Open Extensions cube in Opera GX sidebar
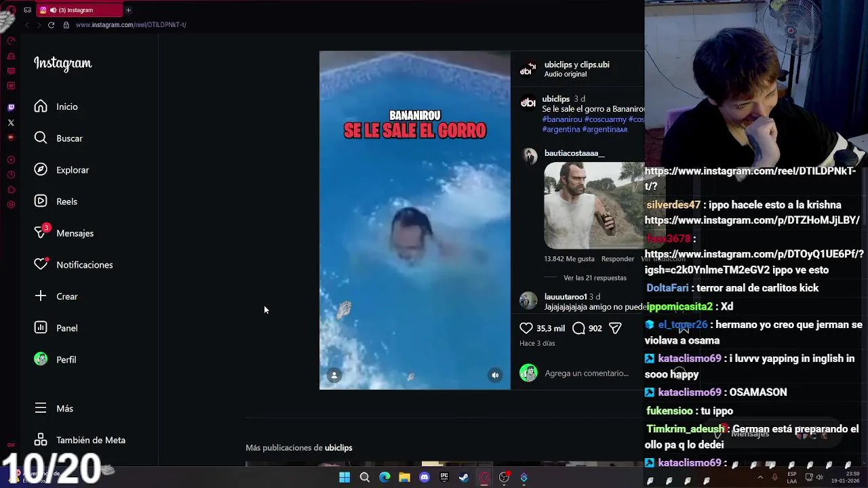 click(11, 190)
